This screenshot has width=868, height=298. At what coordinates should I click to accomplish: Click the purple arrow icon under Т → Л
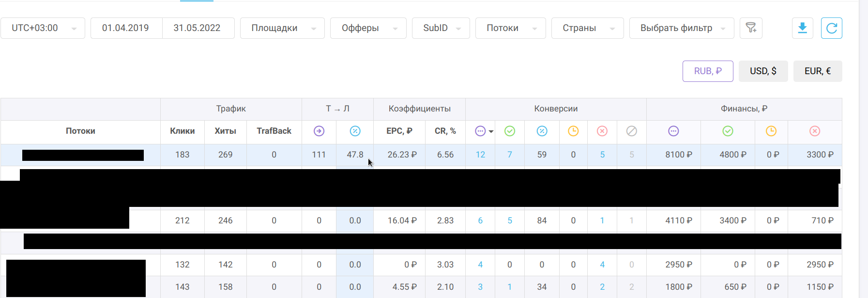319,131
